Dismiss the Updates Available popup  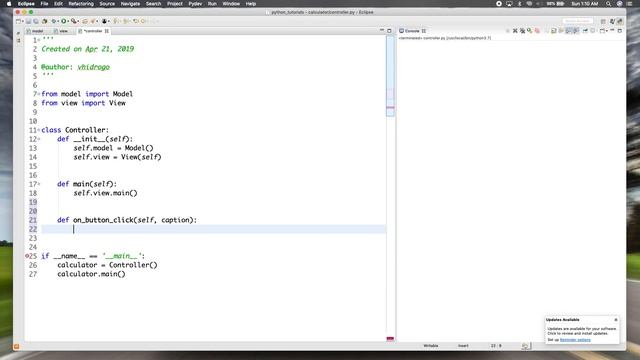[616, 320]
